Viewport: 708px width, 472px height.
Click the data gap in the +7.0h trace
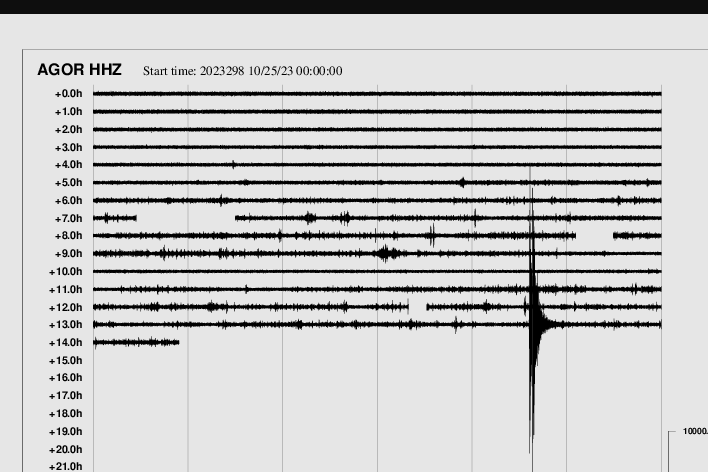[185, 218]
